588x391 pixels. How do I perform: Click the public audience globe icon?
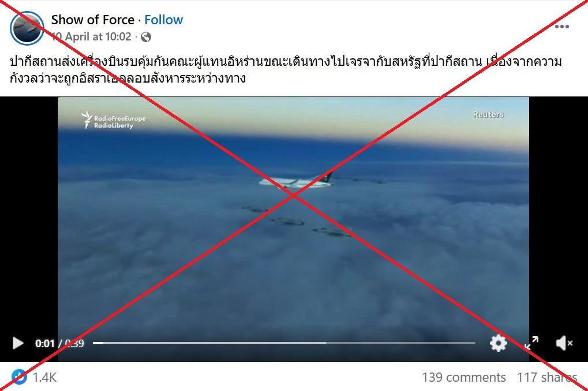tap(146, 37)
